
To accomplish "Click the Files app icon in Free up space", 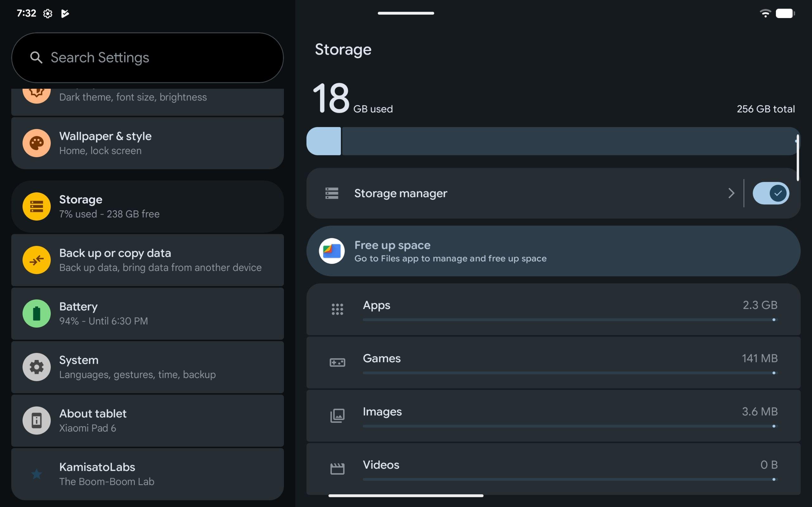I will pos(331,251).
